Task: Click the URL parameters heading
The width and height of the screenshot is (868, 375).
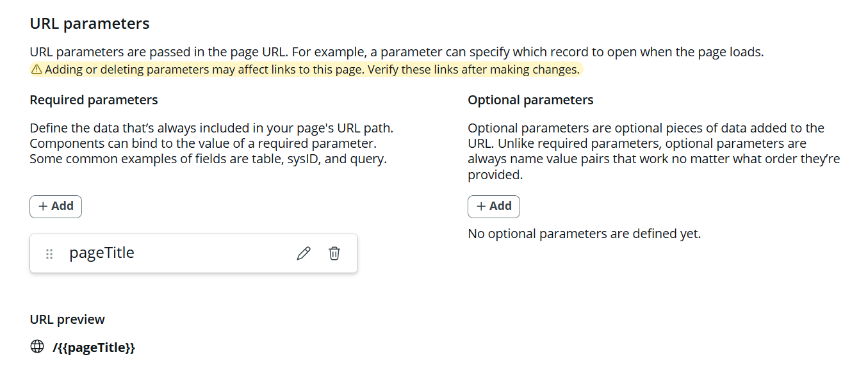Action: pos(90,24)
